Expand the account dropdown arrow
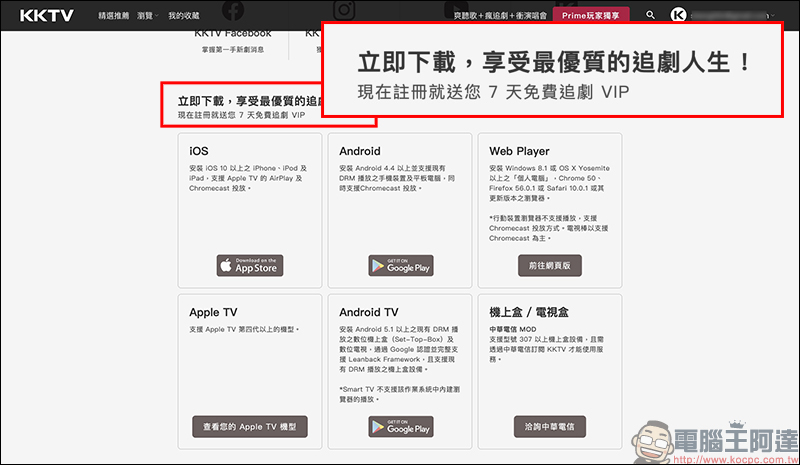Viewport: 800px width, 465px height. tap(773, 16)
